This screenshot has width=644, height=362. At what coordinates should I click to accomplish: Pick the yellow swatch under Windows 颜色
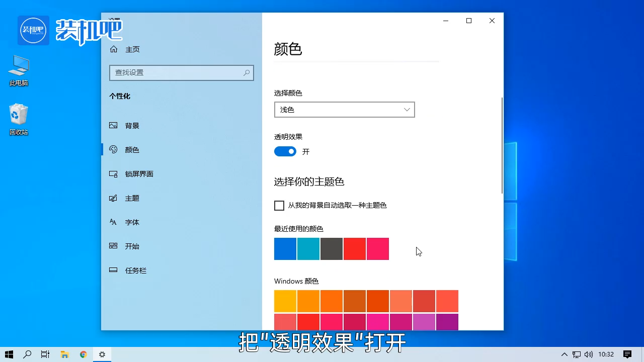pos(285,301)
